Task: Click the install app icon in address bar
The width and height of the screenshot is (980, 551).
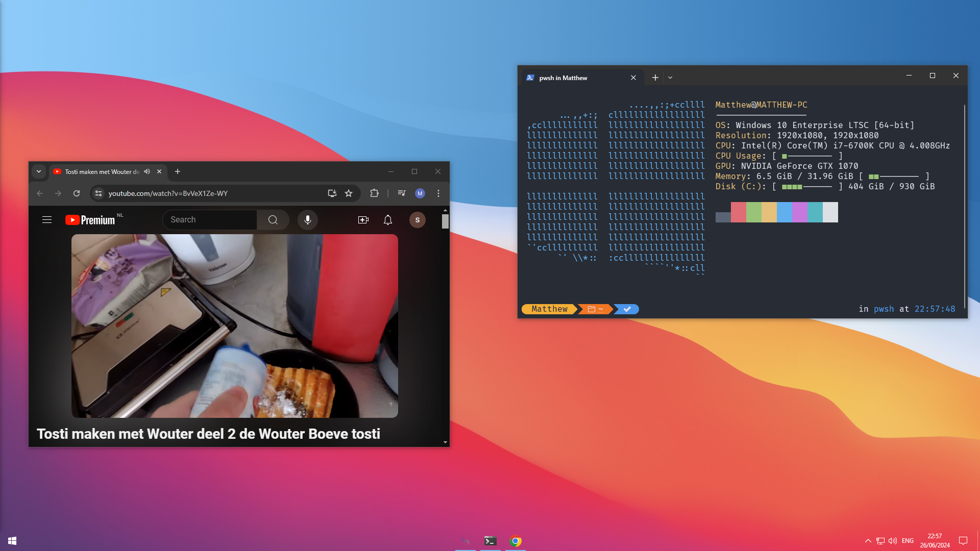Action: (x=332, y=193)
